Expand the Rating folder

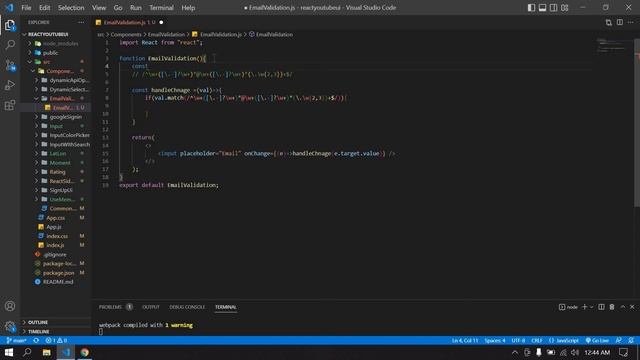tap(56, 172)
